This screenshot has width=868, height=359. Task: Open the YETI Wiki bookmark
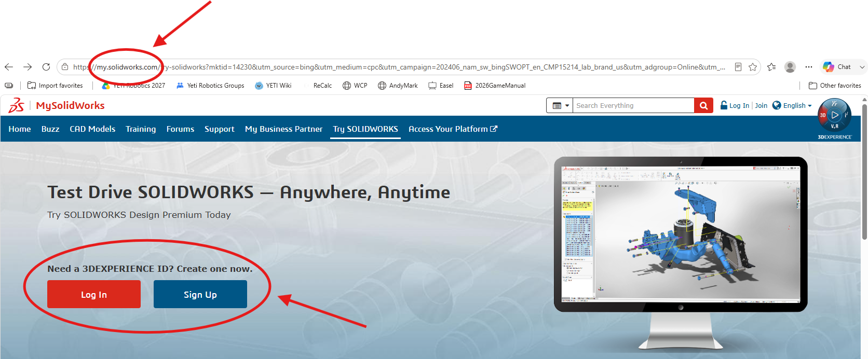(x=273, y=86)
